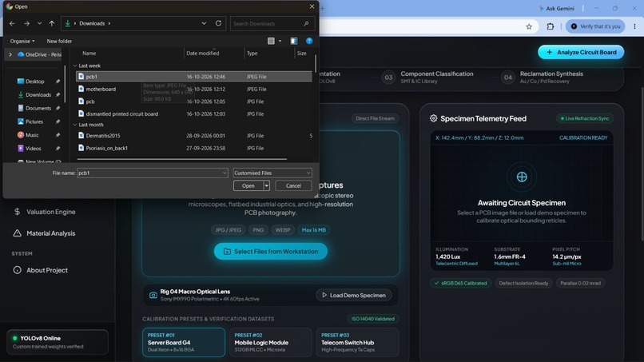Bookmark this page with star icon
Viewport: 644px width, 362px height.
[x=529, y=26]
